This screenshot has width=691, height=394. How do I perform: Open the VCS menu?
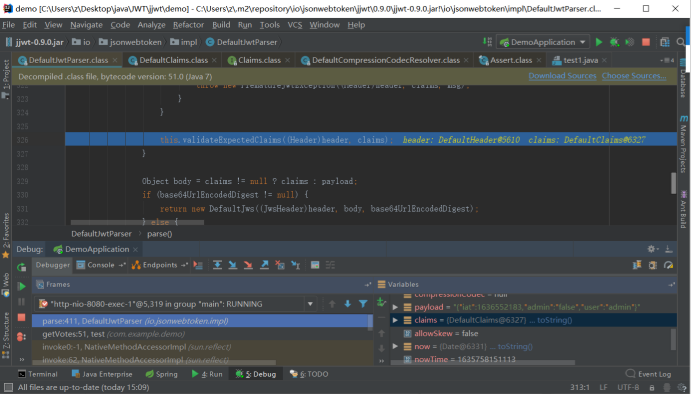click(x=295, y=25)
